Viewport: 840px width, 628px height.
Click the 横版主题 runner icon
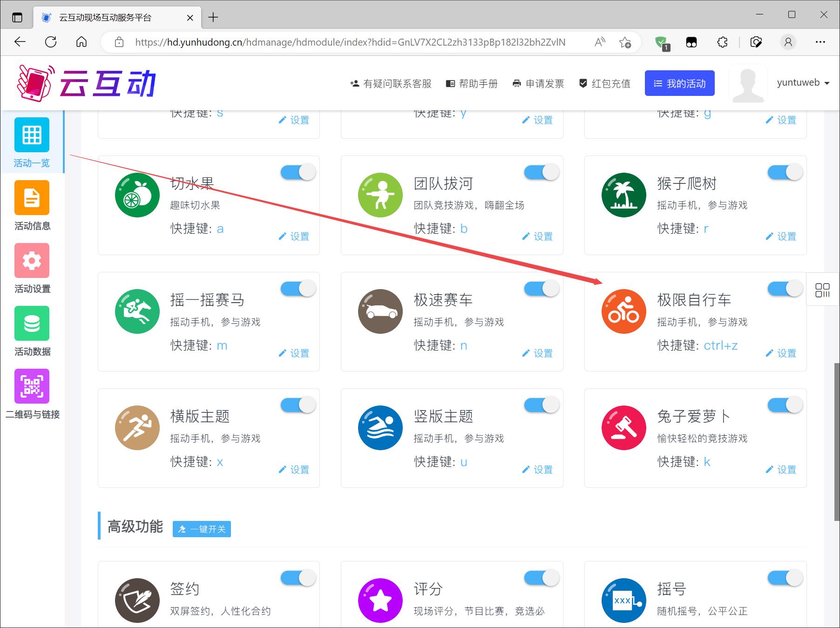pyautogui.click(x=137, y=428)
